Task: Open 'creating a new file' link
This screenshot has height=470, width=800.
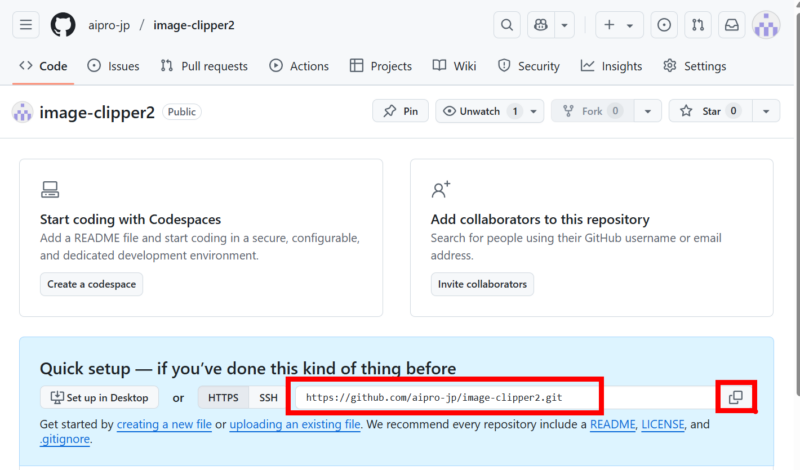Action: [x=164, y=425]
